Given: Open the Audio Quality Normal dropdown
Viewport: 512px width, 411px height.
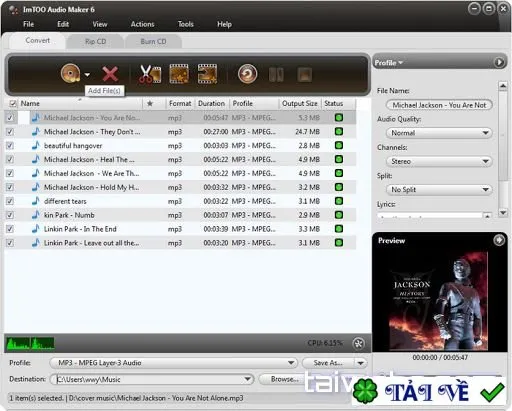Looking at the screenshot, I should click(439, 133).
